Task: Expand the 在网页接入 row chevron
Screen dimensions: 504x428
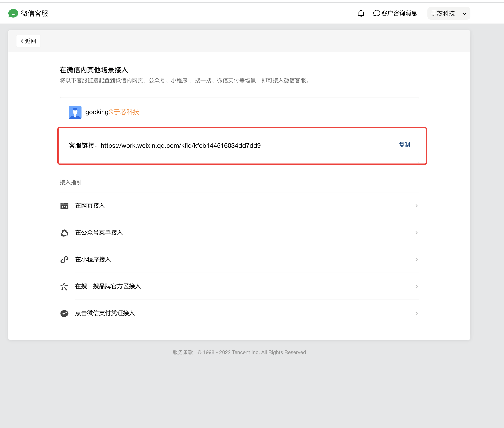Action: point(416,206)
